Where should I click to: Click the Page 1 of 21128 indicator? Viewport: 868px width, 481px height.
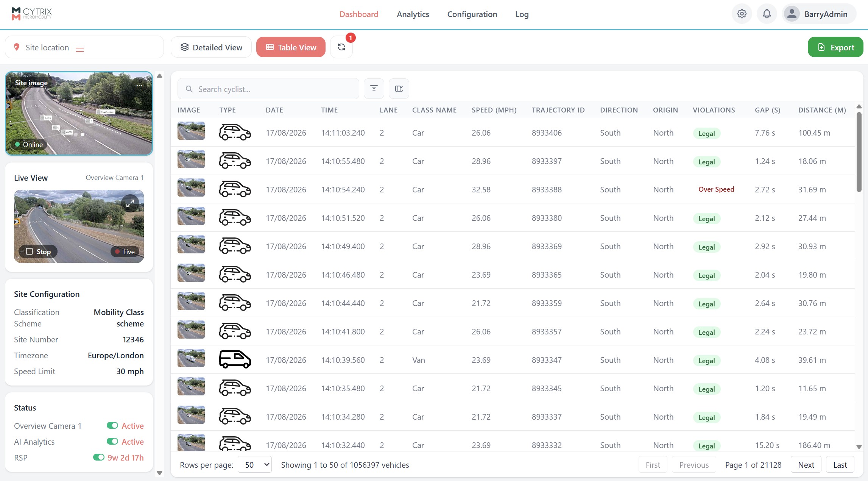(x=753, y=465)
